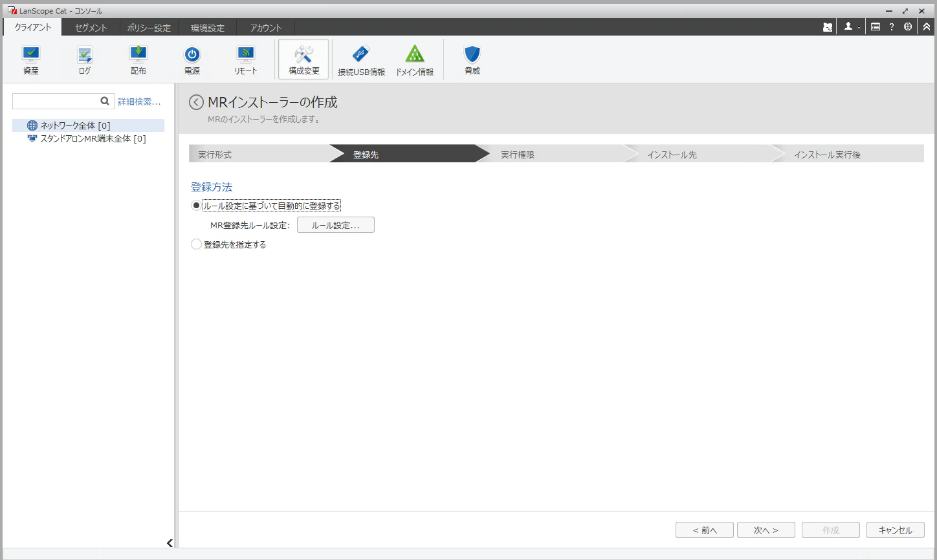The width and height of the screenshot is (937, 560).
Task: Open 接続USB情報 USB icon
Action: pyautogui.click(x=361, y=60)
